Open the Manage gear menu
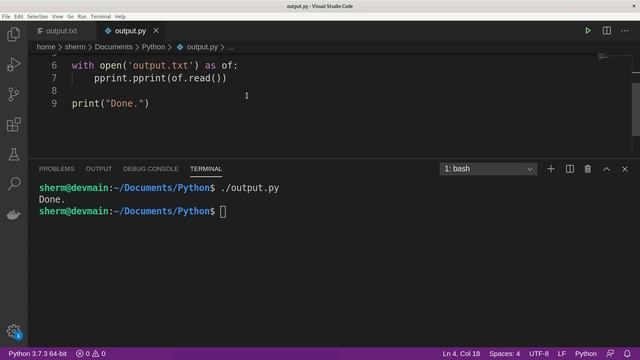Viewport: 640px width, 360px height. coord(13,331)
